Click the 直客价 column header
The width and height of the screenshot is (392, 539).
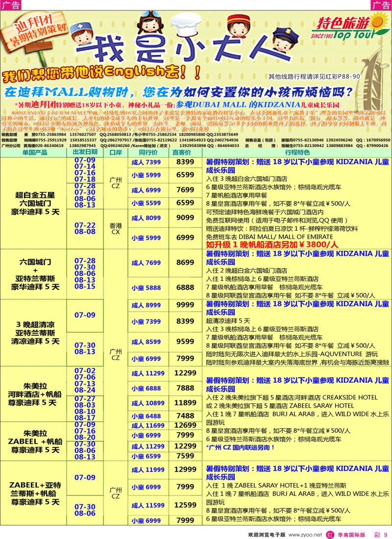coord(182,152)
